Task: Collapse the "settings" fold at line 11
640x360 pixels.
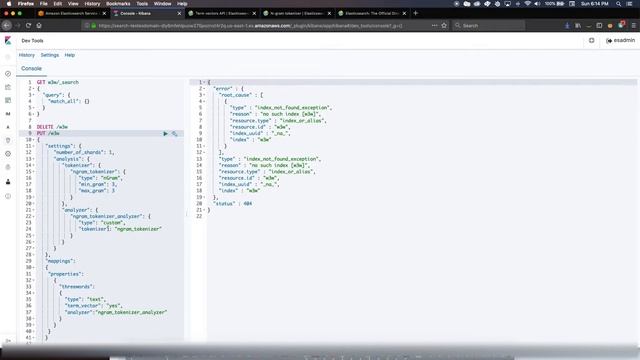Action: tap(33, 146)
